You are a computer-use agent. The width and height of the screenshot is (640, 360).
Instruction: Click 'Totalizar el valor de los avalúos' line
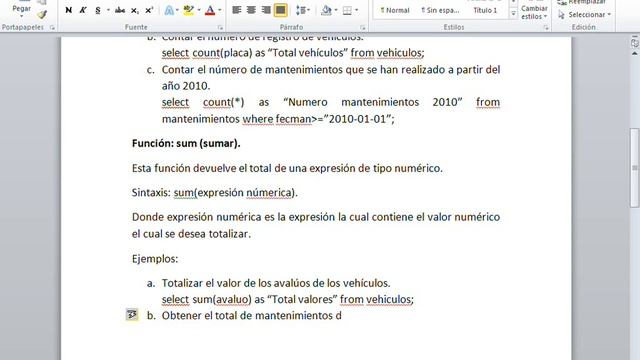[276, 283]
